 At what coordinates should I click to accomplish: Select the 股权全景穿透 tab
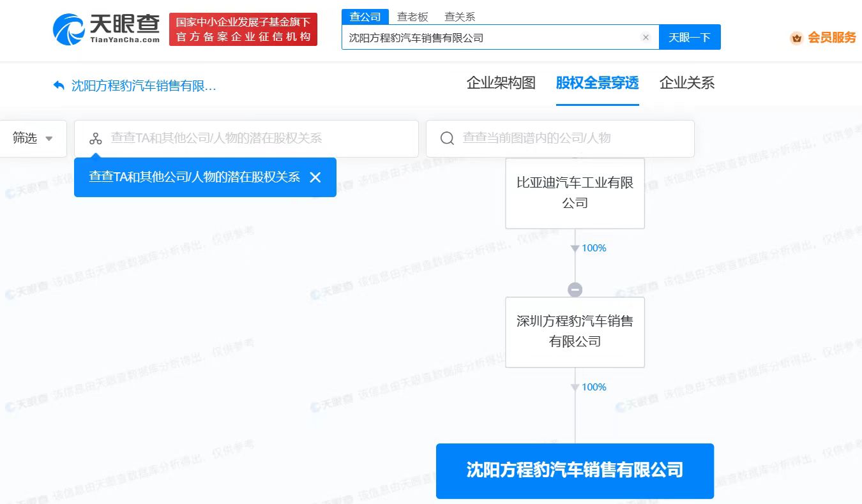(x=598, y=83)
